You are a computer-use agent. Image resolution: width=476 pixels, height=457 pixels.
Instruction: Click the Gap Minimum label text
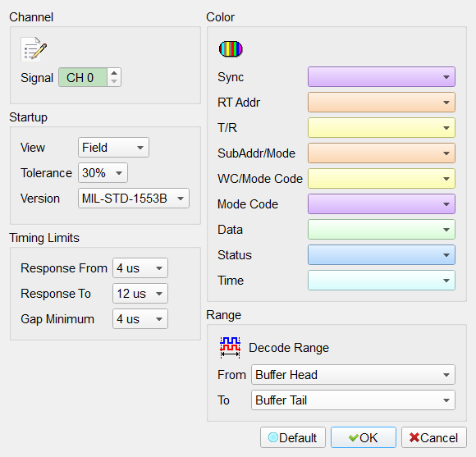(57, 319)
